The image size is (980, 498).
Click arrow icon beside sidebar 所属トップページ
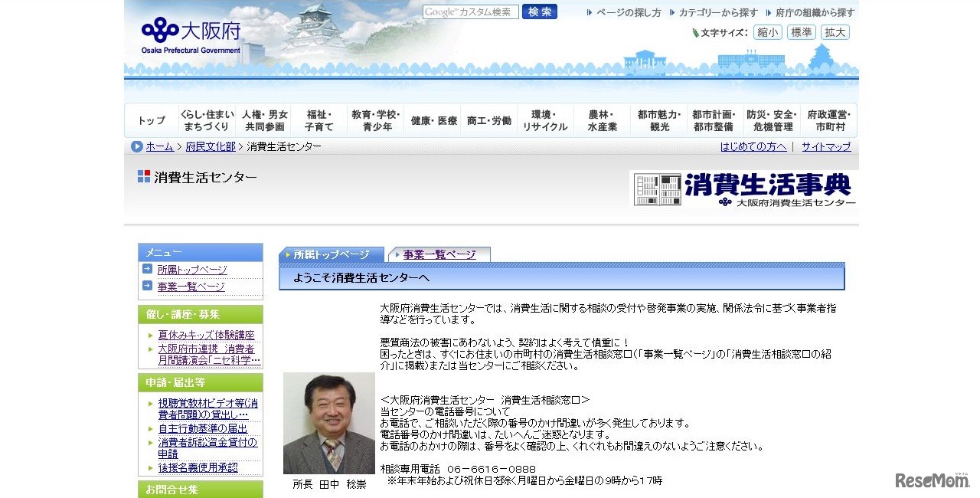click(x=147, y=269)
